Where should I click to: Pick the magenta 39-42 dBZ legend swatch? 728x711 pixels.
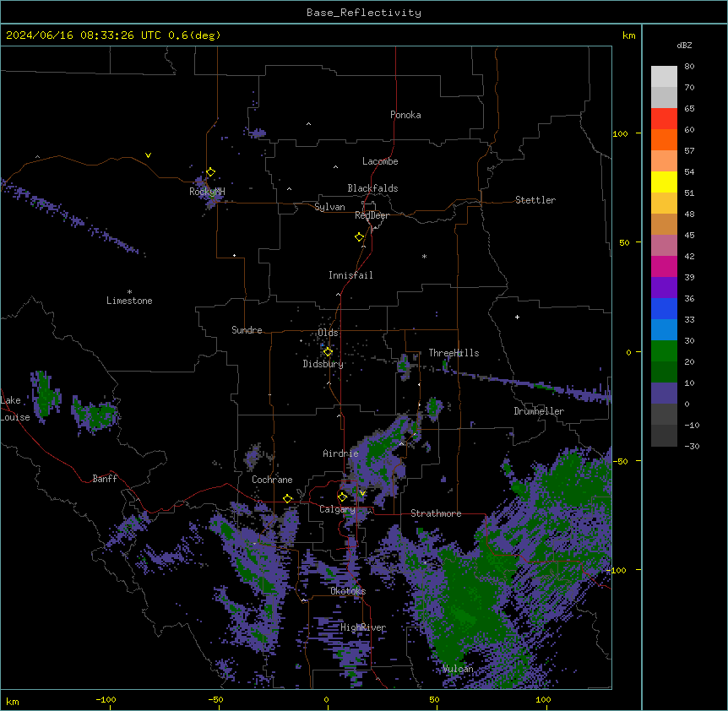[x=664, y=266]
